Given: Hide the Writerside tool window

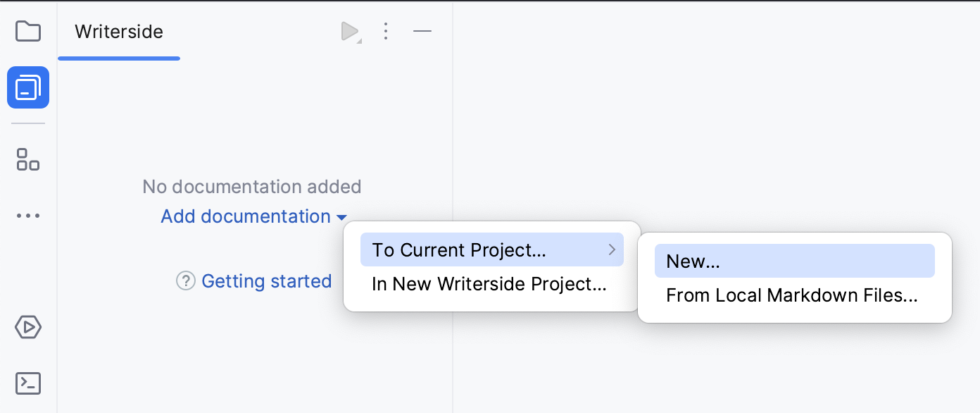Looking at the screenshot, I should tap(422, 31).
